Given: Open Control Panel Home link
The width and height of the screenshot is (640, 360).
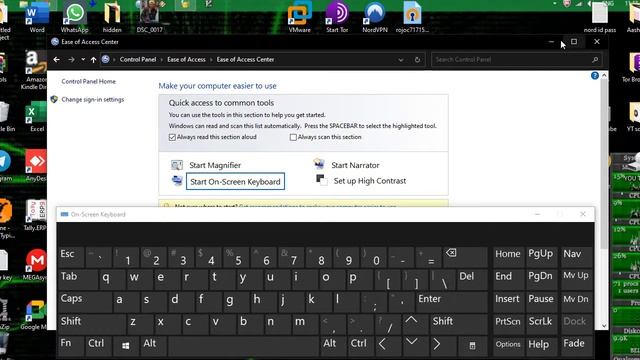Looking at the screenshot, I should [x=89, y=82].
